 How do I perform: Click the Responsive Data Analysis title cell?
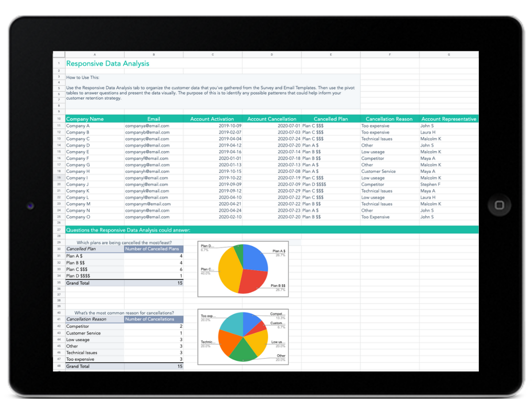[108, 63]
